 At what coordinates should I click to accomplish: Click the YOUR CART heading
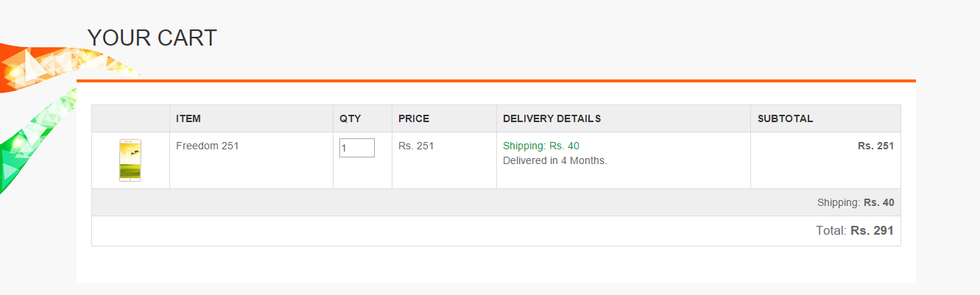(152, 38)
